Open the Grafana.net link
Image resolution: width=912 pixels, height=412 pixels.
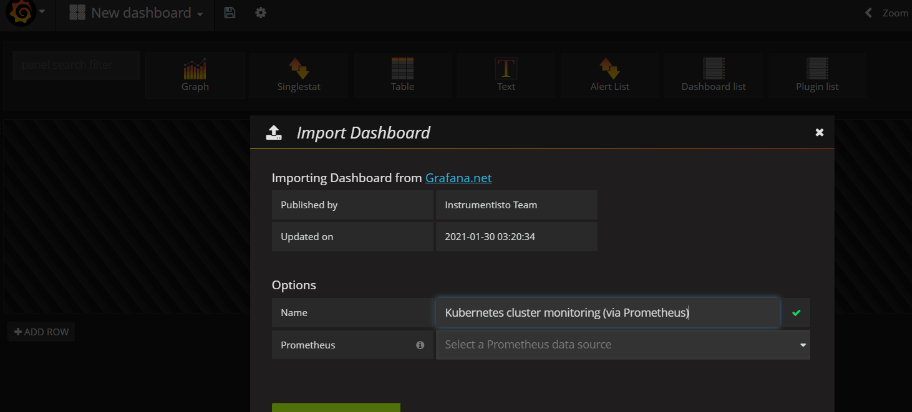[458, 178]
